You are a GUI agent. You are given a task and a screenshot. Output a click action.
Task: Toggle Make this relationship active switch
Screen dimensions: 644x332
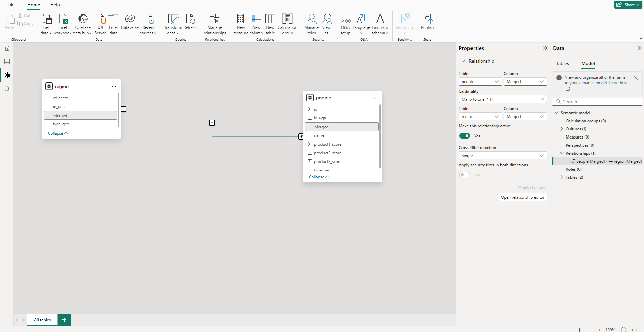465,136
